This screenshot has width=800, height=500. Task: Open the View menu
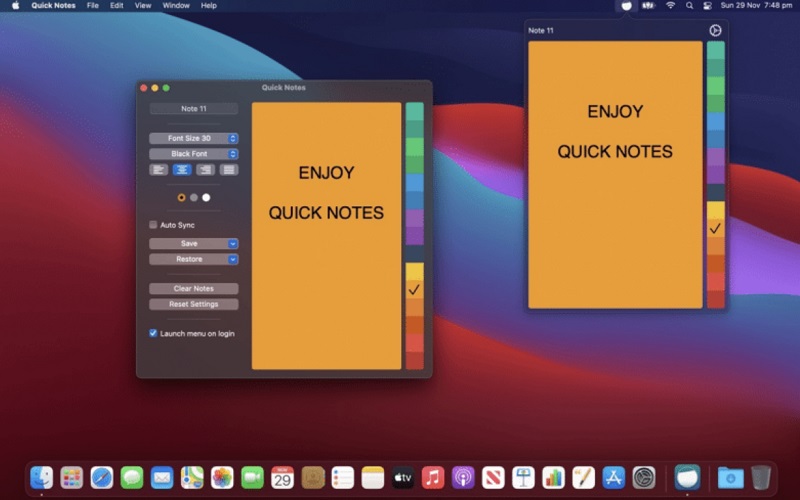(143, 6)
